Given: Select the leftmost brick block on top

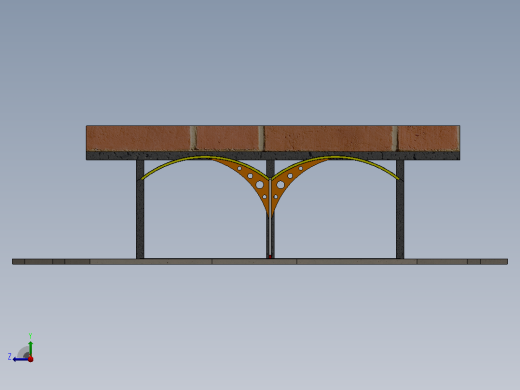Looking at the screenshot, I should 138,138.
